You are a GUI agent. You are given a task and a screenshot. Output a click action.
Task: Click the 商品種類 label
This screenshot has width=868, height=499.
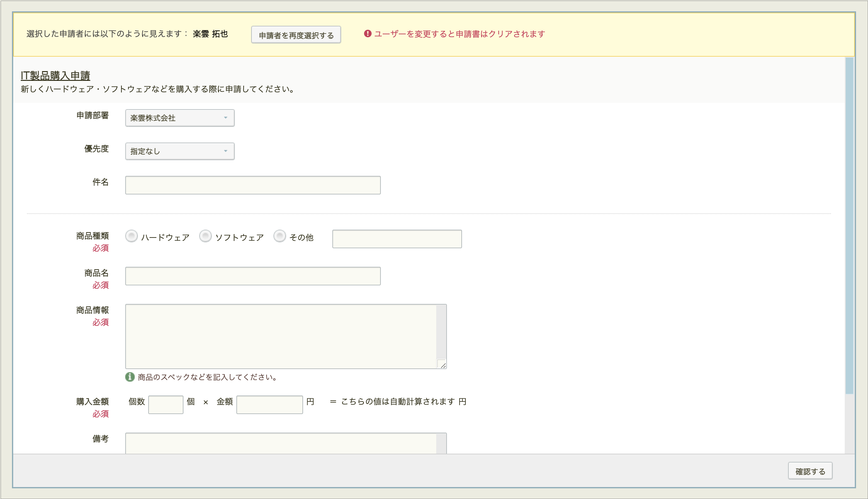(x=93, y=236)
